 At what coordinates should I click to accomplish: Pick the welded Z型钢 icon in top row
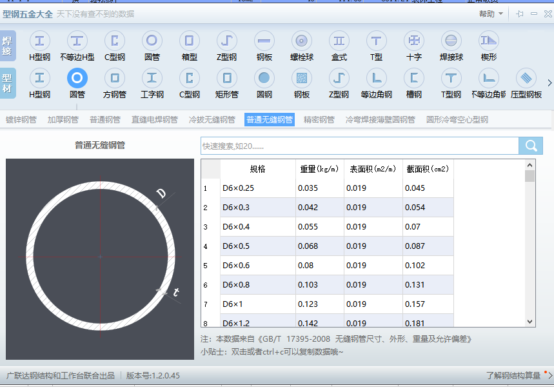226,41
